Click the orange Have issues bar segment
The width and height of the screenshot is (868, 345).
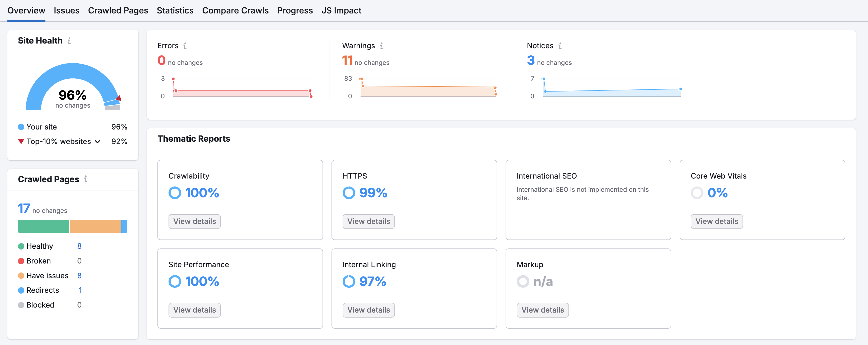pos(95,226)
